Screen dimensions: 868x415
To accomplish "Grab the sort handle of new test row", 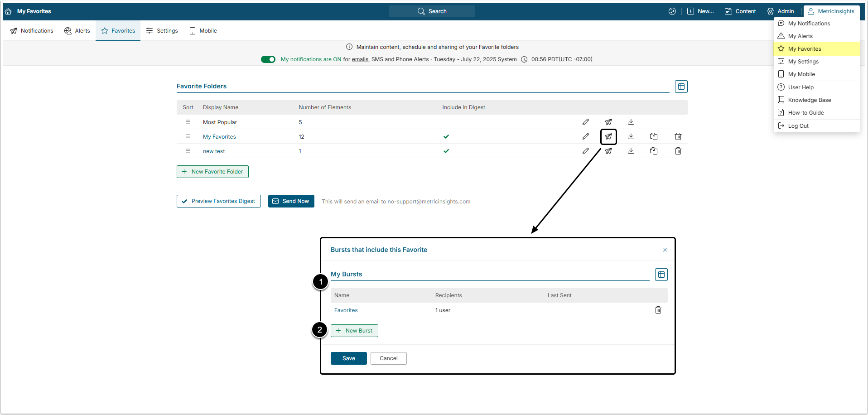I will coord(188,151).
